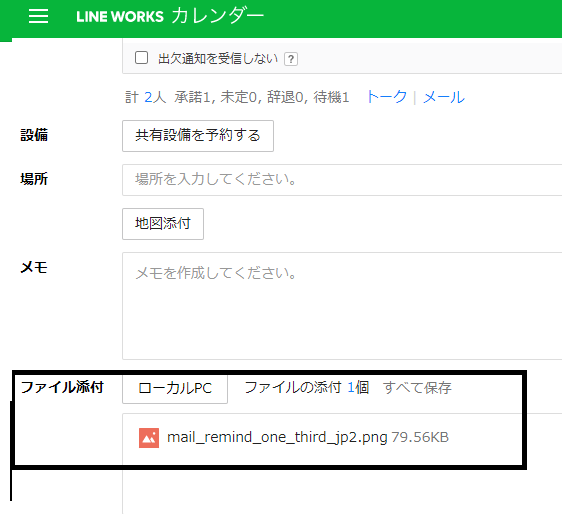Image resolution: width=562 pixels, height=514 pixels.
Task: Click 共有設備を予約する button
Action: [x=198, y=136]
